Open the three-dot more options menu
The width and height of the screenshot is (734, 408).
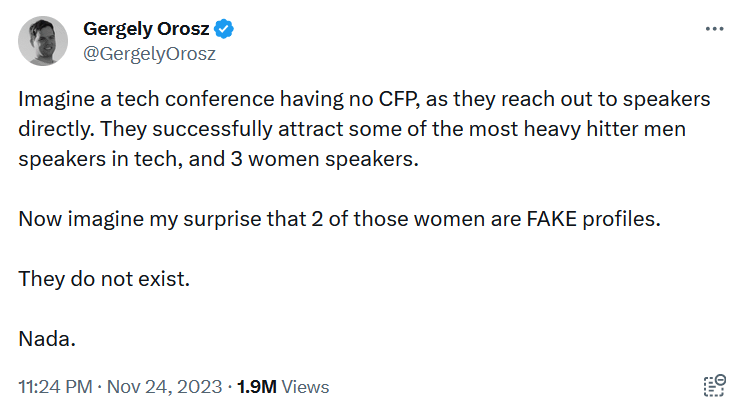713,30
